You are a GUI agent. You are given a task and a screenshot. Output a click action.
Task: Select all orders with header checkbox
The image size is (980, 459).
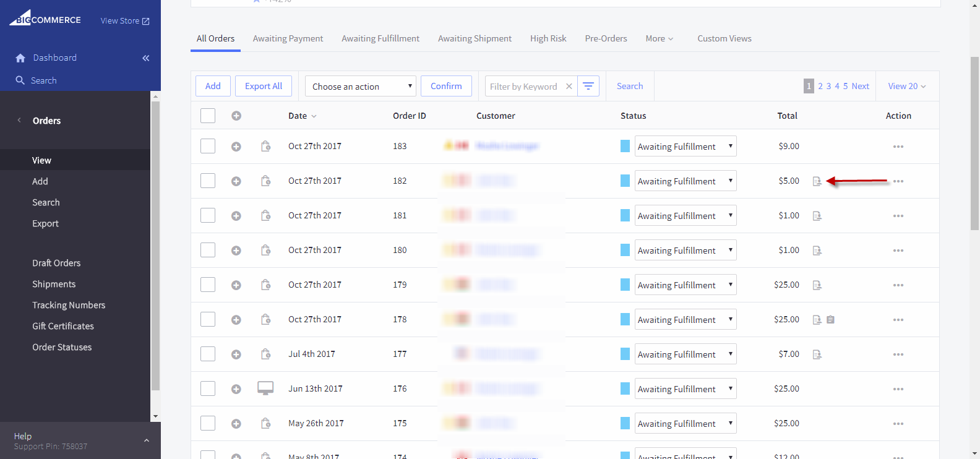point(208,116)
